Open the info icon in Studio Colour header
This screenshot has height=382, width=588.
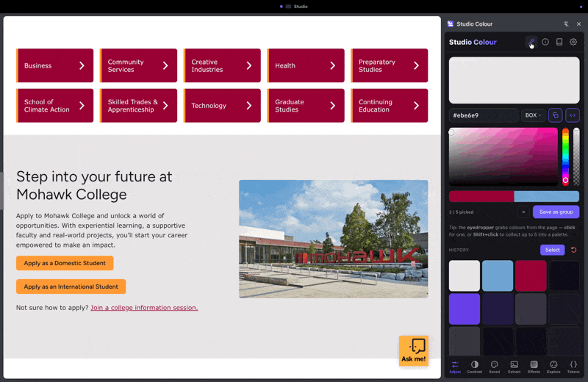[545, 42]
